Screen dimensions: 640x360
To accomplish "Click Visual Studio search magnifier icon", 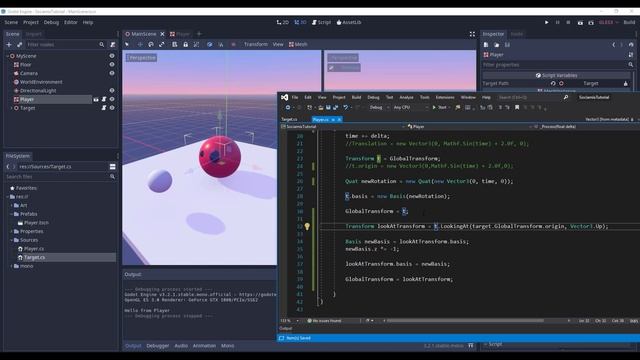I will click(x=566, y=97).
